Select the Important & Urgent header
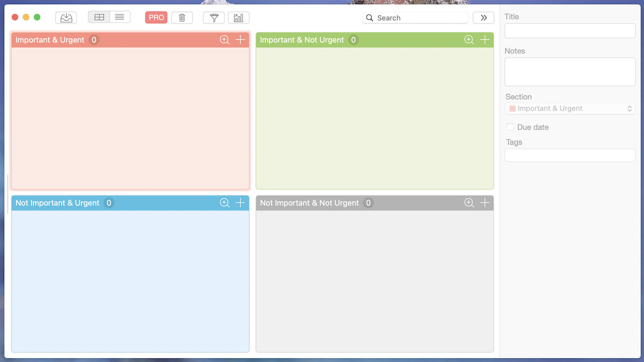Screen dimensions: 644x362 [50, 40]
